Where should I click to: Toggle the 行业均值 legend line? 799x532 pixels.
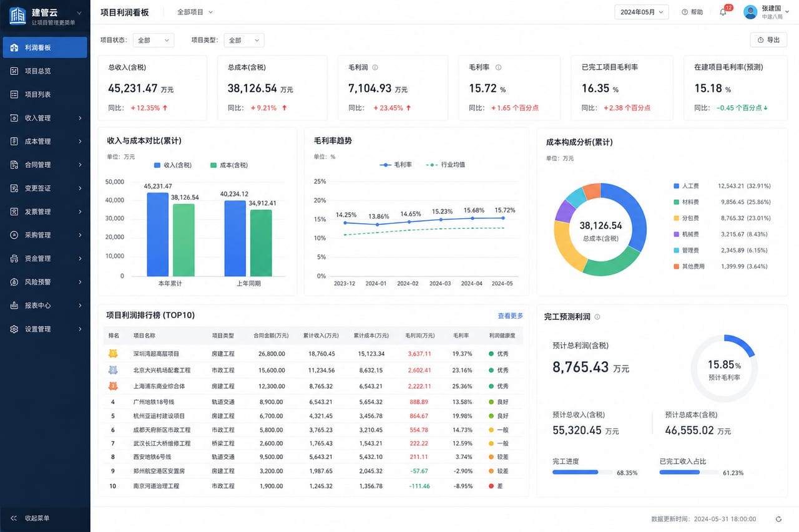(x=446, y=165)
